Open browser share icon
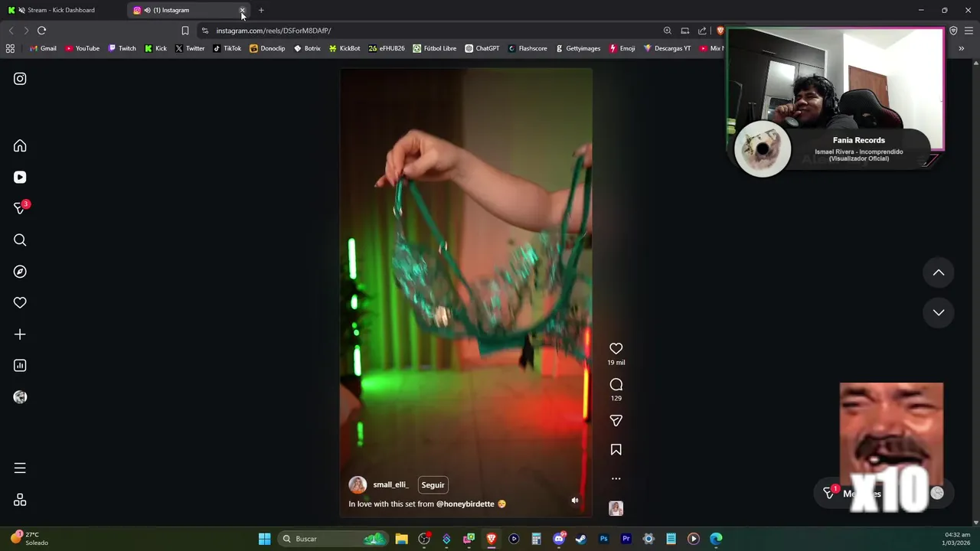This screenshot has width=980, height=551. click(702, 31)
